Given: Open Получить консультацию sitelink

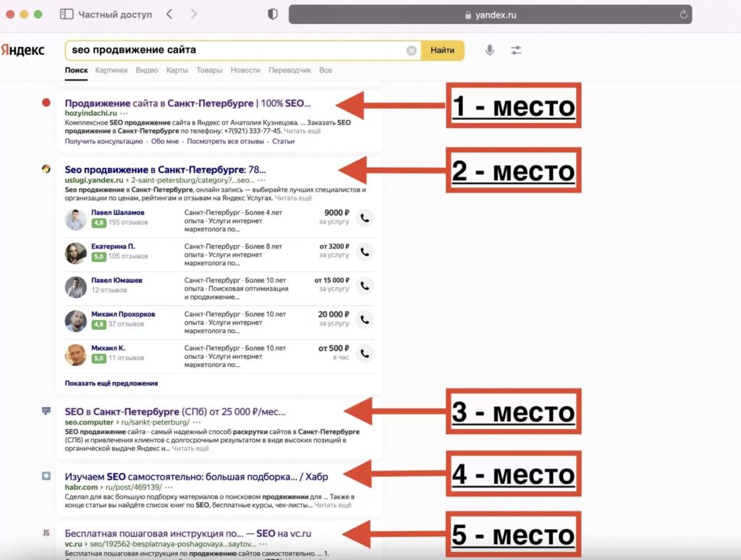Looking at the screenshot, I should (x=103, y=141).
